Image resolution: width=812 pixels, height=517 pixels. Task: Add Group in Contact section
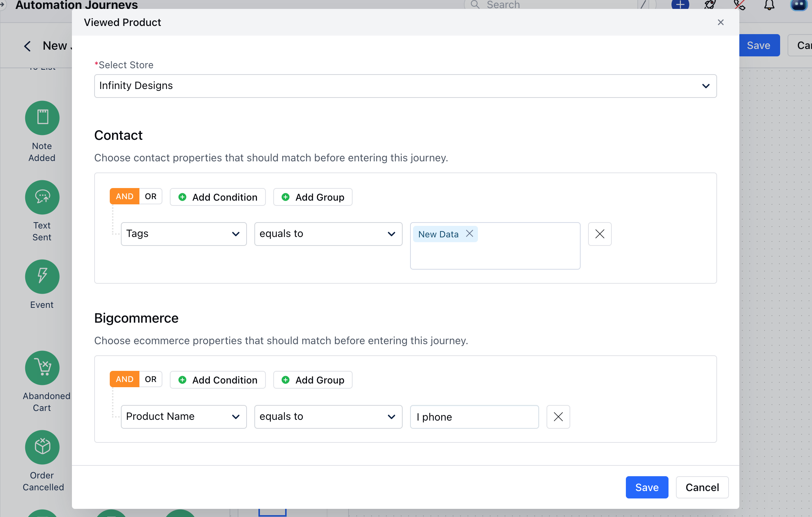pos(313,197)
